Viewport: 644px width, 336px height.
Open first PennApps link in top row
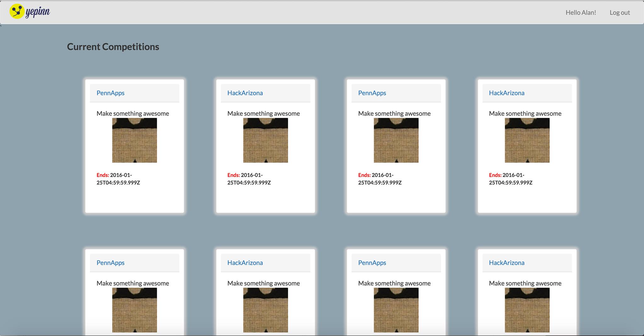(x=110, y=93)
